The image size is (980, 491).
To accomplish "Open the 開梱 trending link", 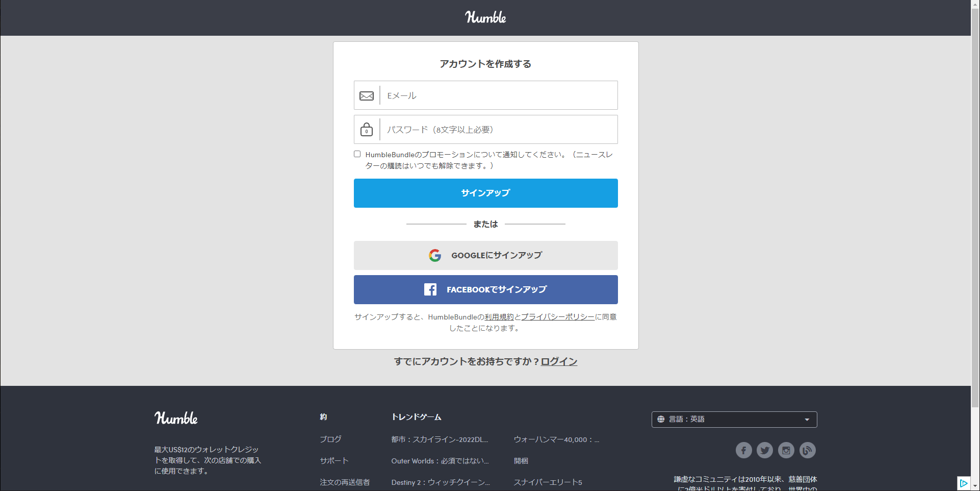I will tap(521, 461).
